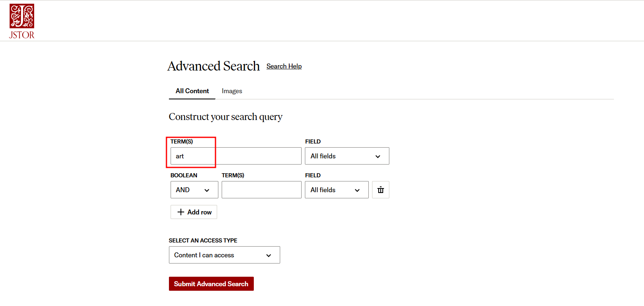This screenshot has height=306, width=644.
Task: Open the first row's All fields dropdown
Action: tap(347, 156)
